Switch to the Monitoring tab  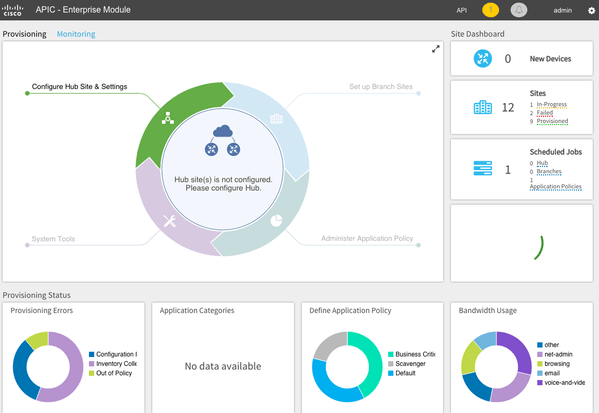[76, 34]
